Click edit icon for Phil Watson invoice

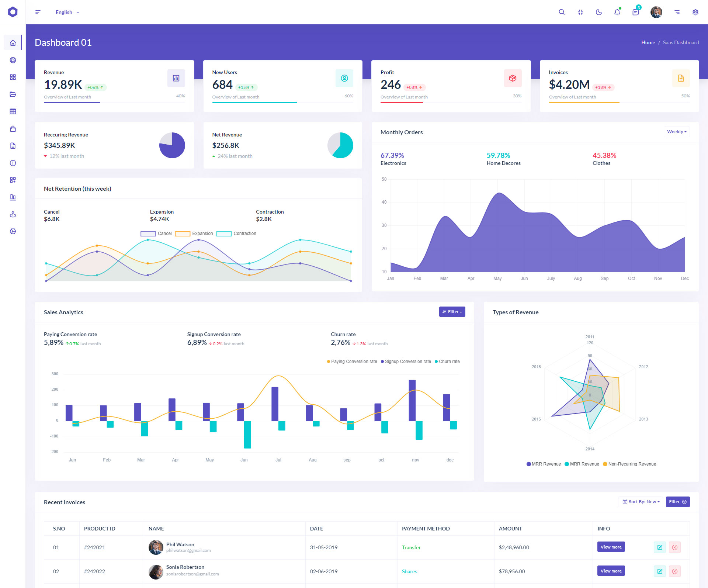pyautogui.click(x=660, y=547)
